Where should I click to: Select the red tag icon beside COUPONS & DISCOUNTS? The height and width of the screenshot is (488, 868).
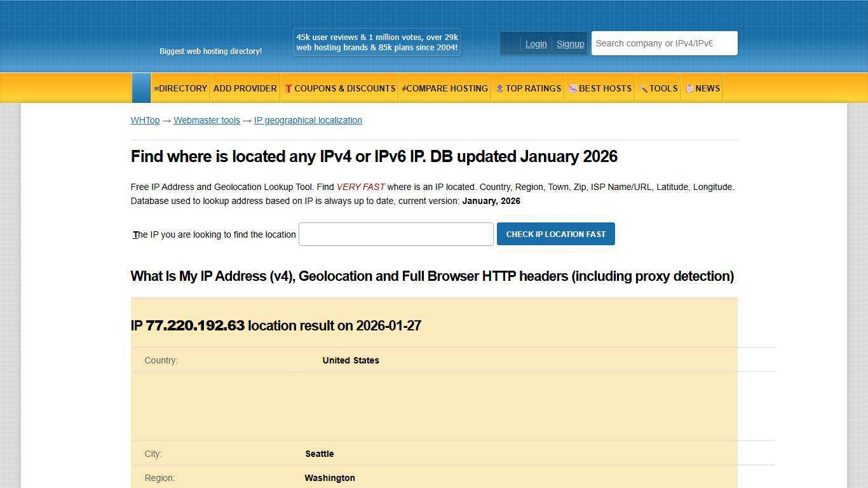point(288,88)
